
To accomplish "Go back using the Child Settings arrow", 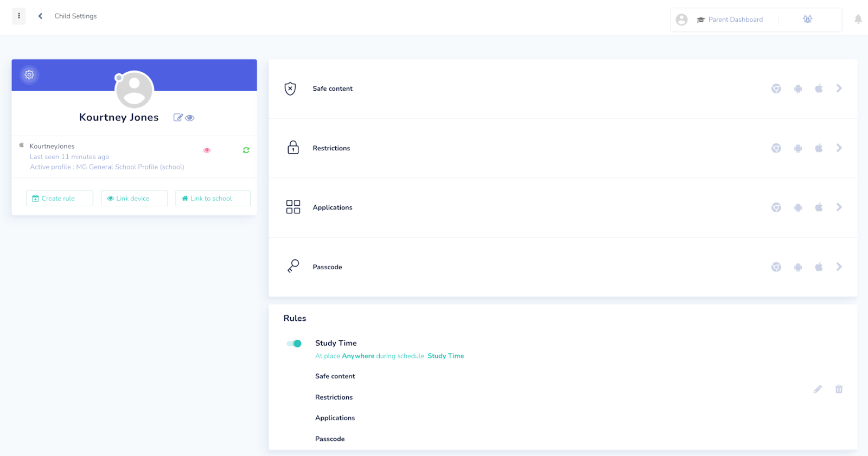I will [40, 16].
